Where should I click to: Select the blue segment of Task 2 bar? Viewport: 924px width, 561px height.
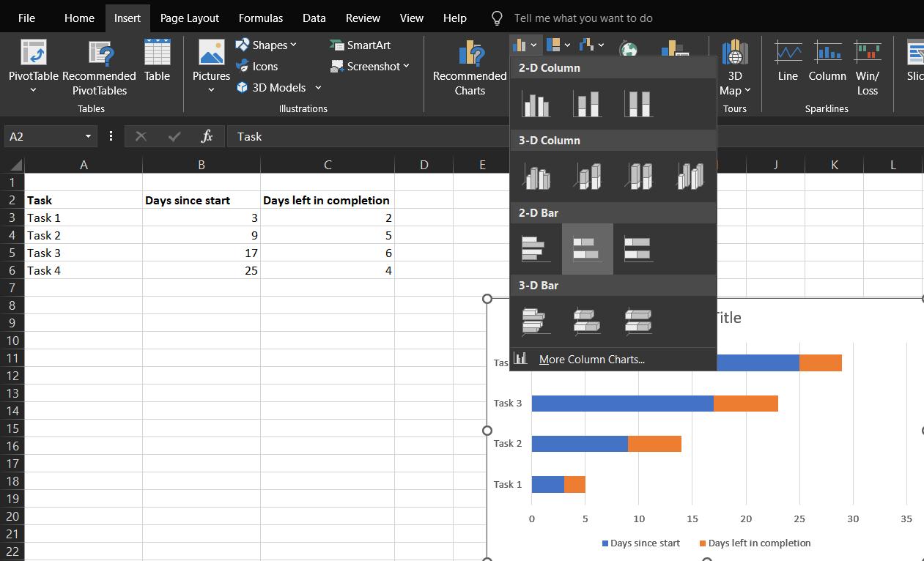point(580,444)
